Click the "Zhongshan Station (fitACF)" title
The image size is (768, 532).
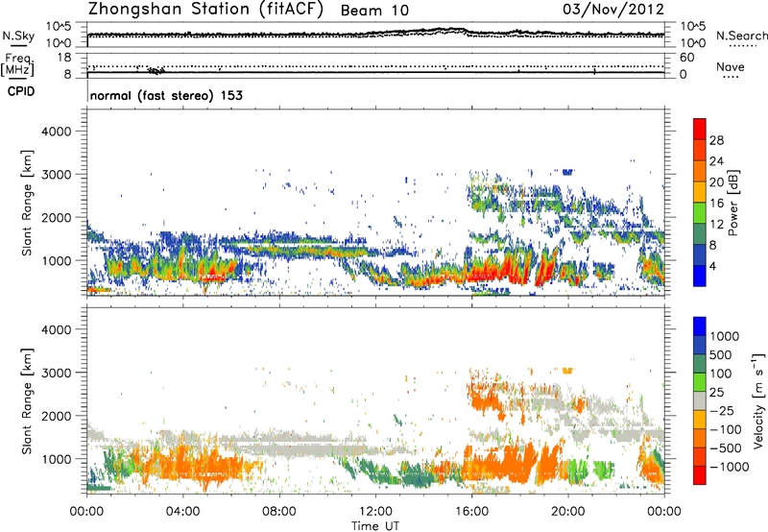tap(205, 9)
